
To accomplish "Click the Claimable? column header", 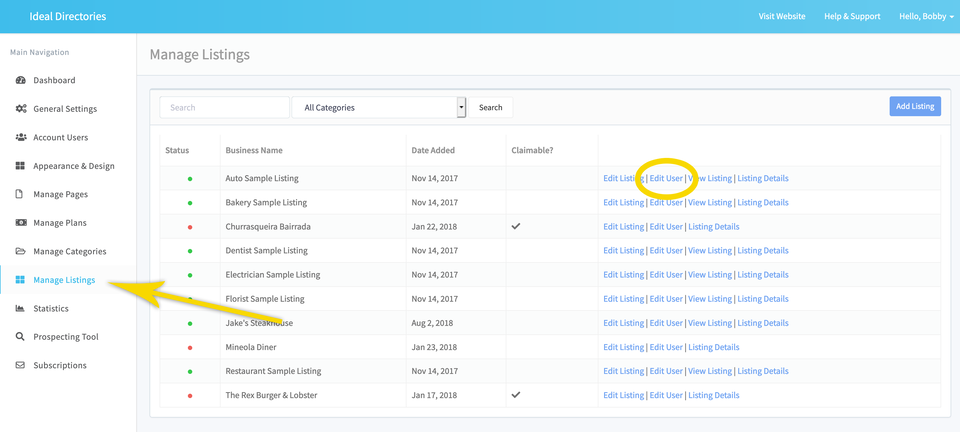I will coord(532,151).
